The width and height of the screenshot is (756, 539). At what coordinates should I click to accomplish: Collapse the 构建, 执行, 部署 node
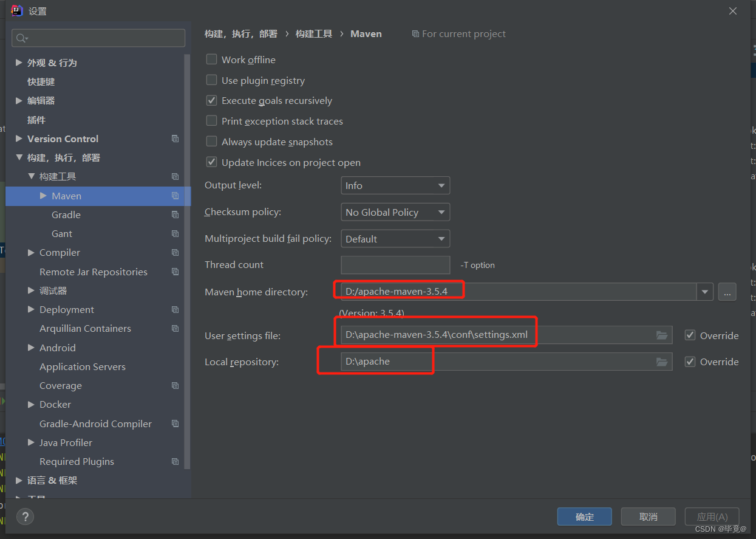point(19,157)
